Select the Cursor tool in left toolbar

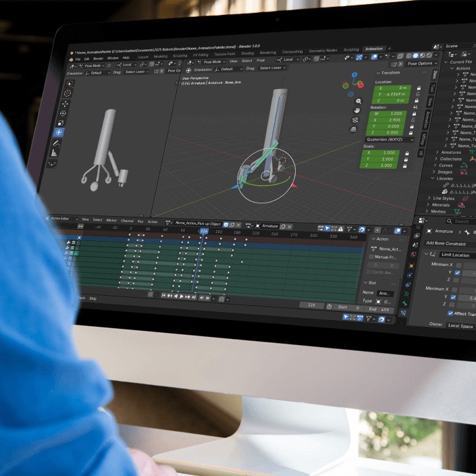click(67, 93)
